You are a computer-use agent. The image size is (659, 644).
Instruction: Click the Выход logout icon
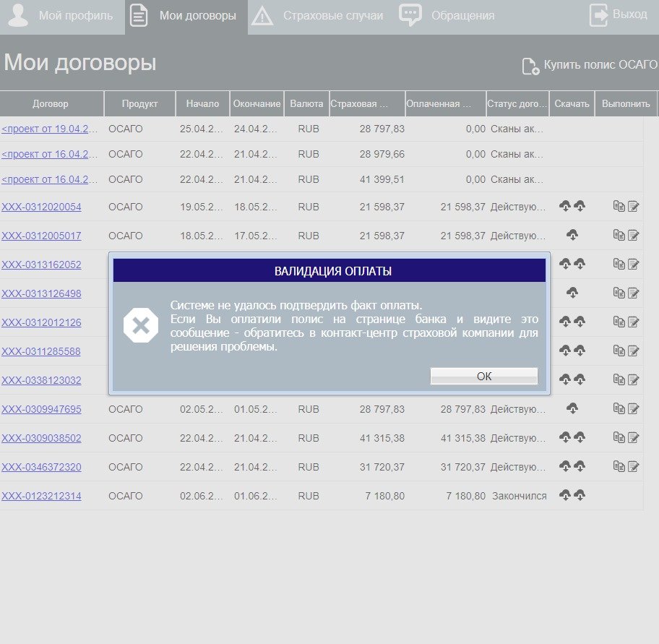coord(599,16)
